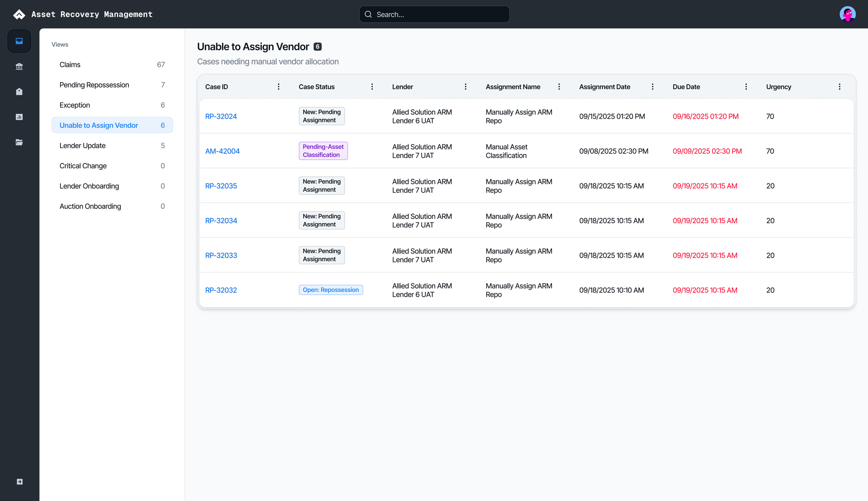Open case RP-32024
The width and height of the screenshot is (868, 501).
221,116
